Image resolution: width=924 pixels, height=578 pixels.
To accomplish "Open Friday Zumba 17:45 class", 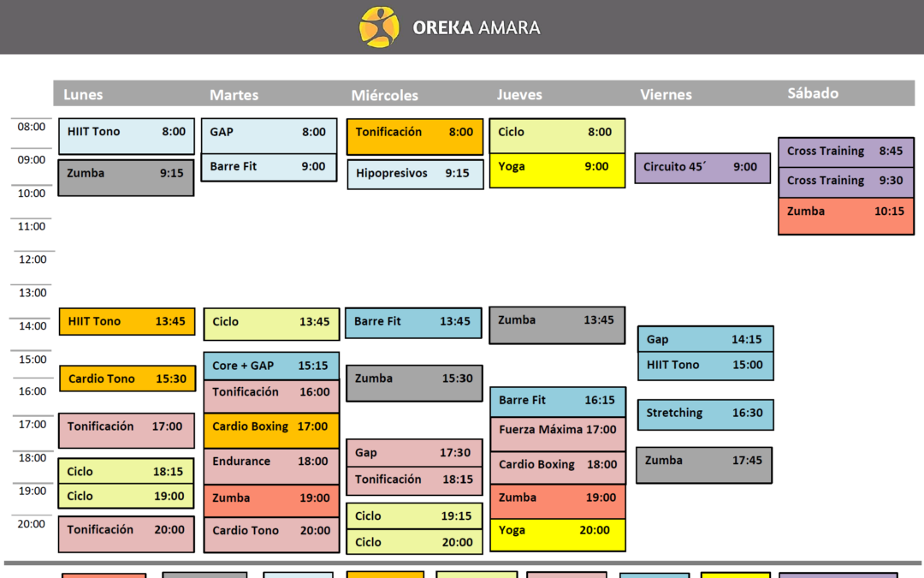I will (704, 465).
